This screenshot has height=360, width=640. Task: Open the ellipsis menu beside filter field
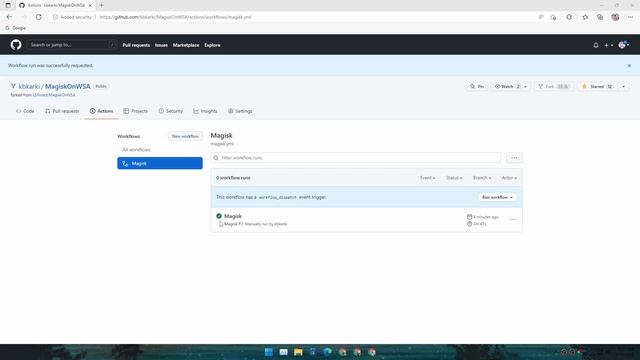[514, 158]
